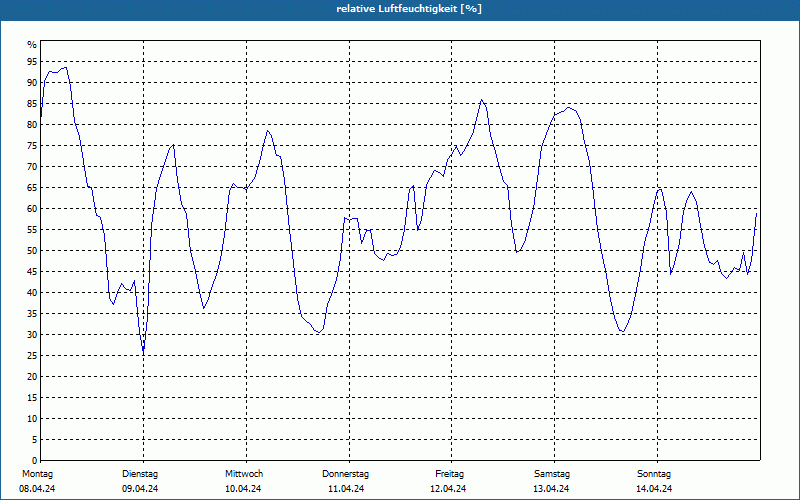Click the 15 y-axis value
The image size is (800, 500).
tap(32, 397)
